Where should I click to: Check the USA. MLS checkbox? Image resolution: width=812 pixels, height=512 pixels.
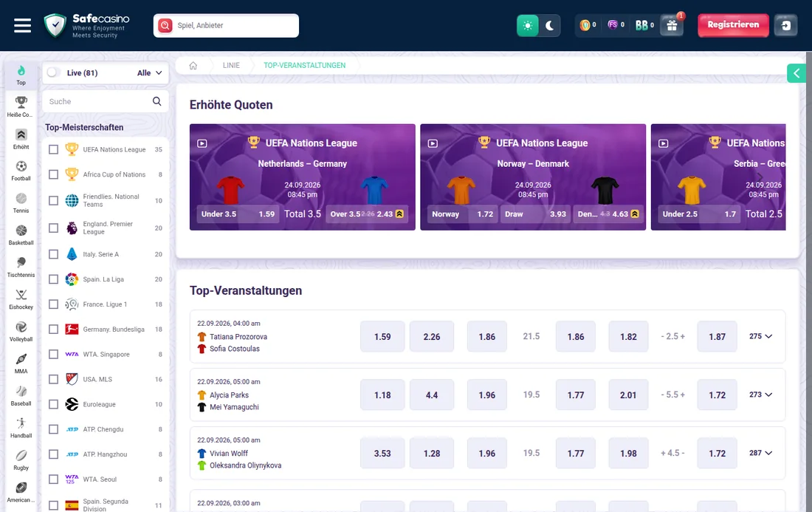[53, 379]
